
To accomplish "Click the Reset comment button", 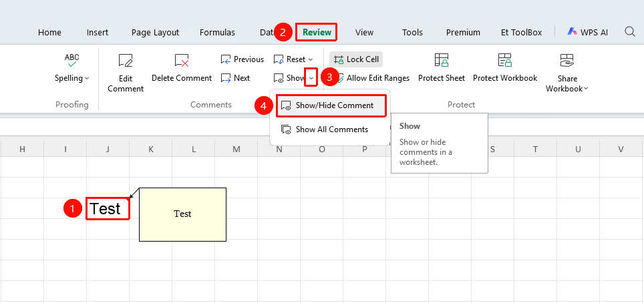I will (x=290, y=59).
